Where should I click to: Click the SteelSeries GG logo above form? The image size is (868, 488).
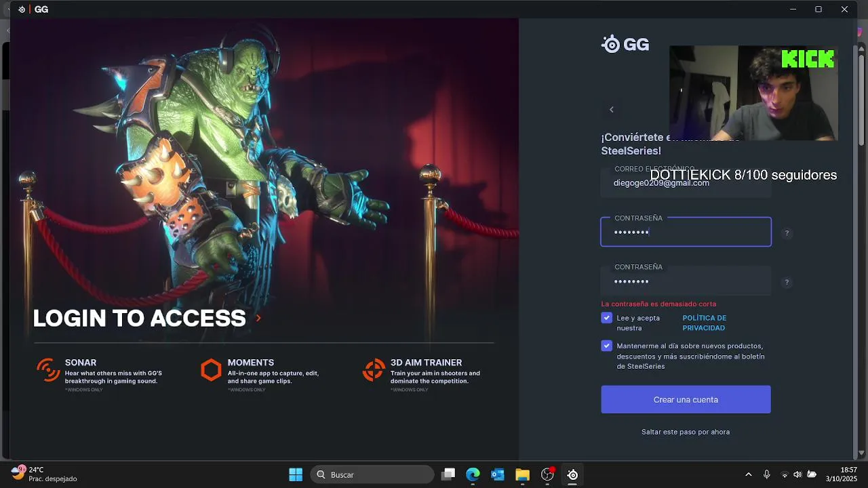point(625,45)
